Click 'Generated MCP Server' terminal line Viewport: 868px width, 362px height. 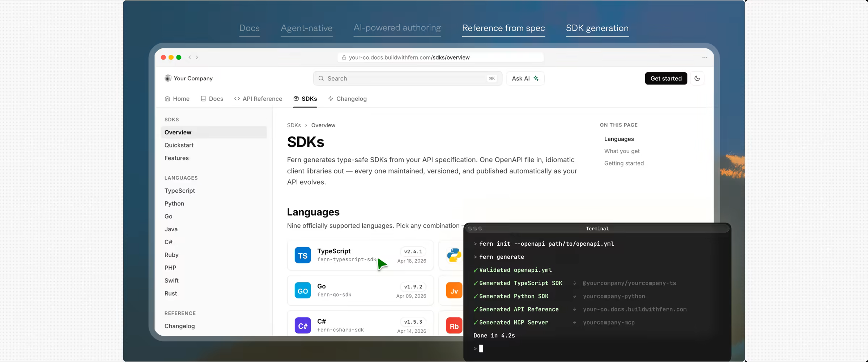(x=511, y=322)
